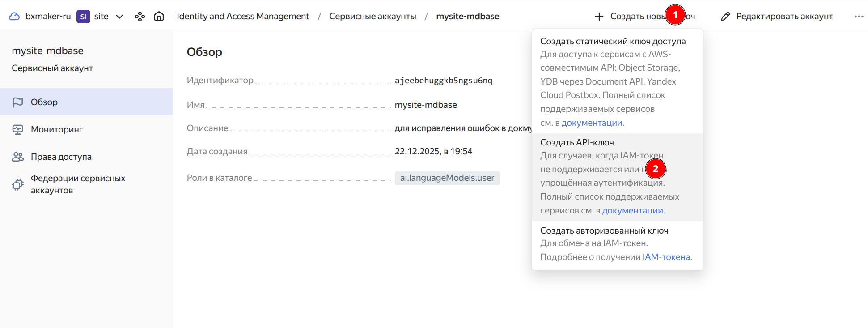Open documentation link under static access key

point(592,123)
